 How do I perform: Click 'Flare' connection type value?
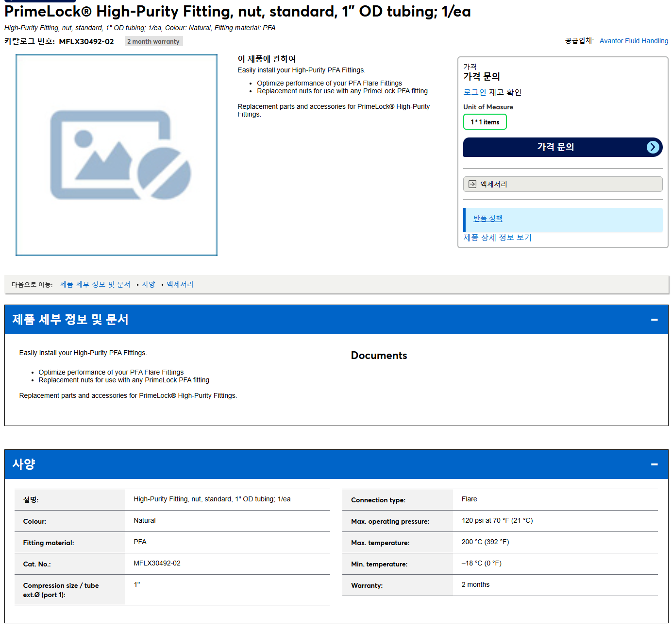point(469,499)
